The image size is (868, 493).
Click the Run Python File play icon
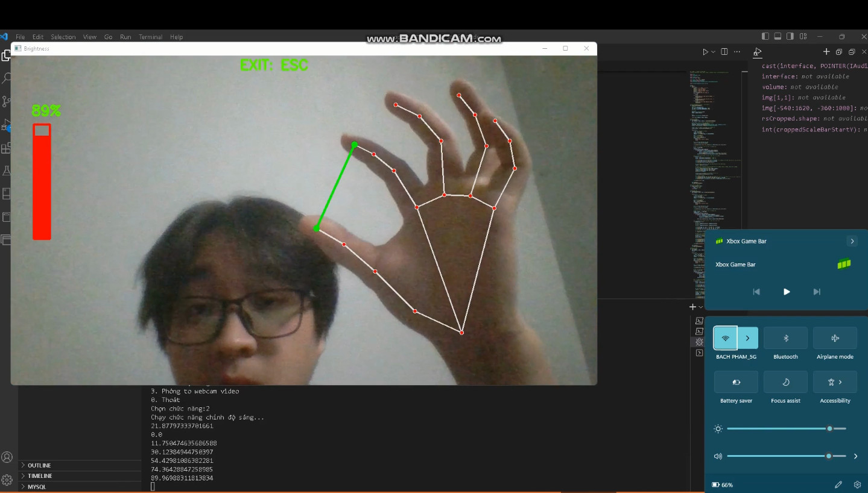(705, 52)
